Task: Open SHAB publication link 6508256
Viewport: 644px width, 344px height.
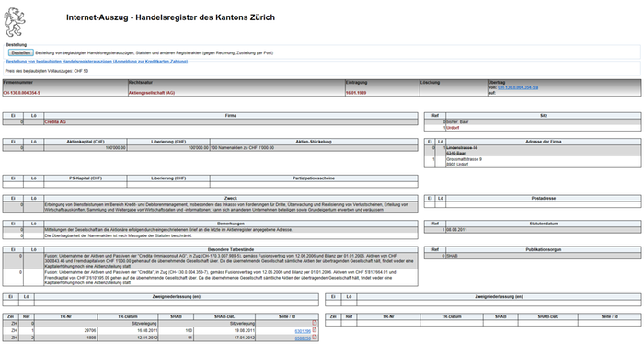Action: coord(303,338)
